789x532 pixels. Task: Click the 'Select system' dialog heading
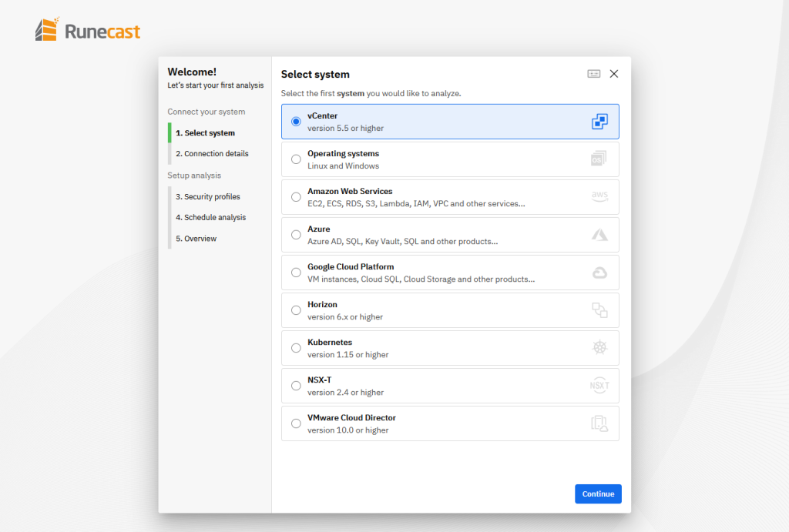click(x=315, y=75)
